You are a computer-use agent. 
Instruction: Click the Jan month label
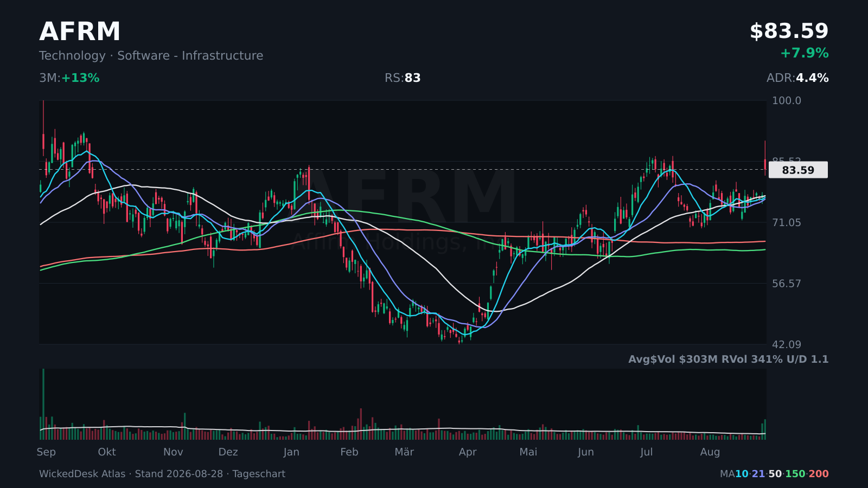[x=291, y=452]
